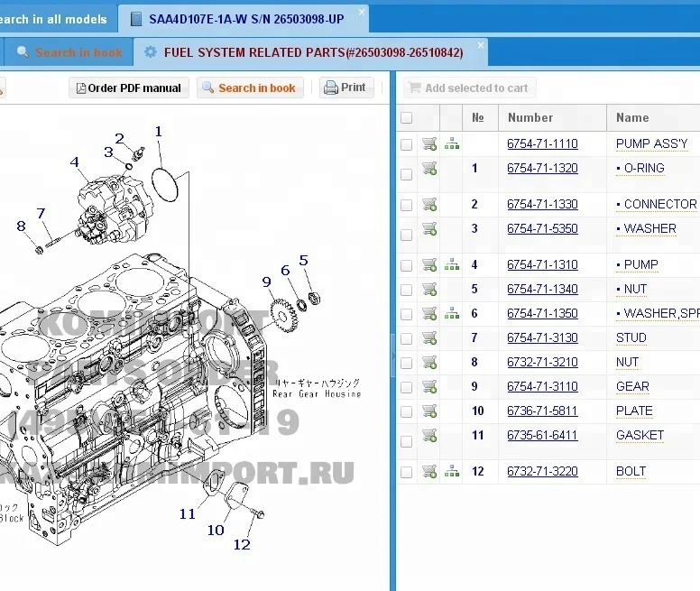The image size is (700, 591).
Task: Click callout number 9 in diagram
Action: tap(266, 282)
